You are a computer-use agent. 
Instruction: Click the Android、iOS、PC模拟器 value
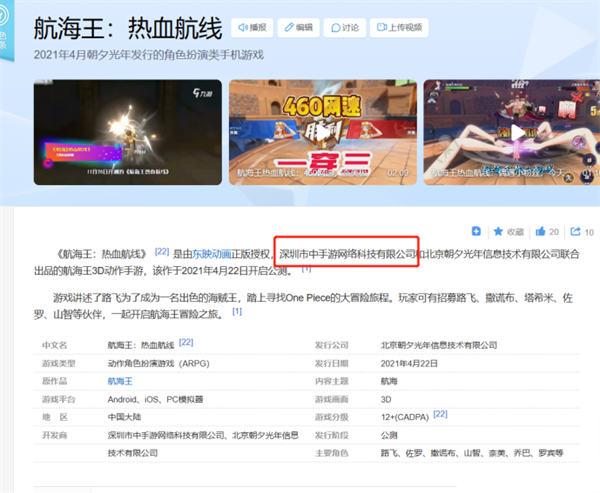155,400
